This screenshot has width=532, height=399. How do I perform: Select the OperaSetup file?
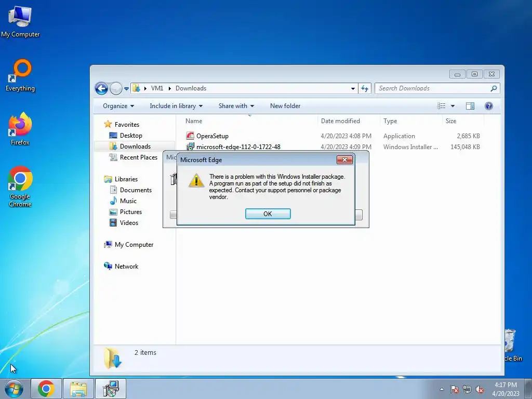click(x=212, y=136)
